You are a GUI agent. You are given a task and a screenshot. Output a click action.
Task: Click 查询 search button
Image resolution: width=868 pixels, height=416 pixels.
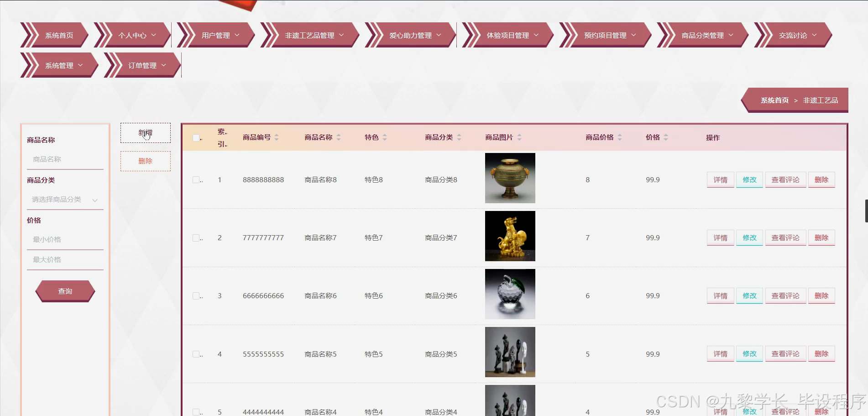click(x=65, y=291)
